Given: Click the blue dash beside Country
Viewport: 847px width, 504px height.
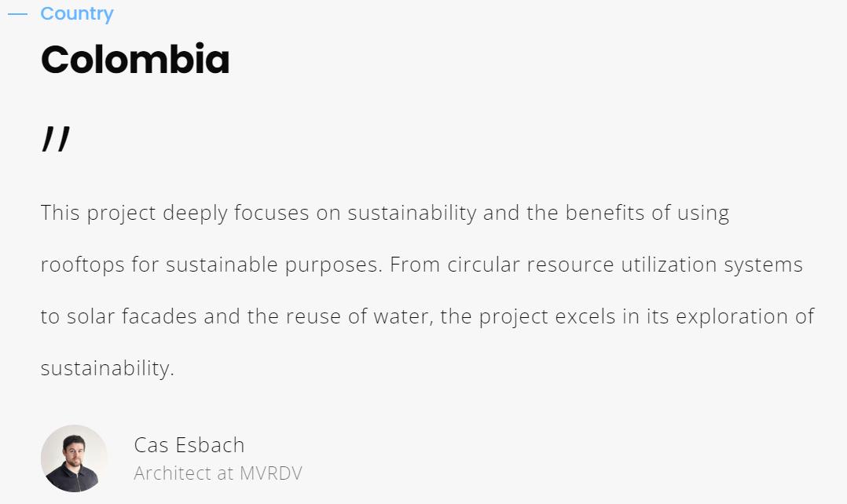Looking at the screenshot, I should click(x=18, y=14).
